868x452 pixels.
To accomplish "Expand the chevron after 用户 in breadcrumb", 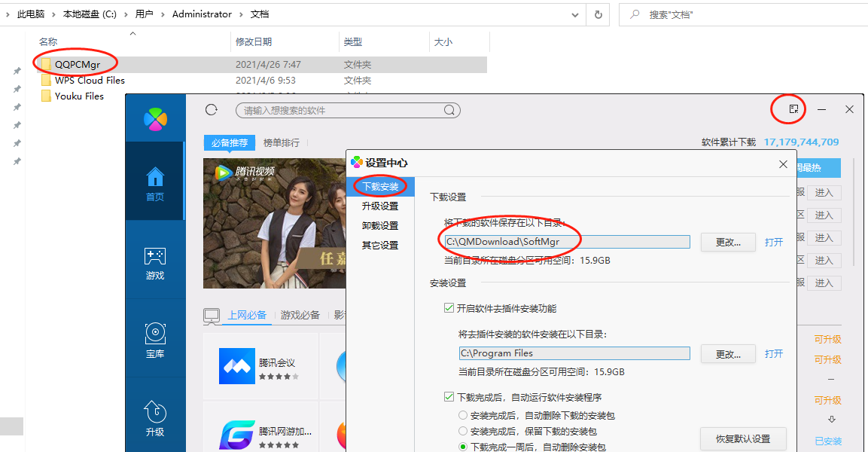I will coord(163,14).
